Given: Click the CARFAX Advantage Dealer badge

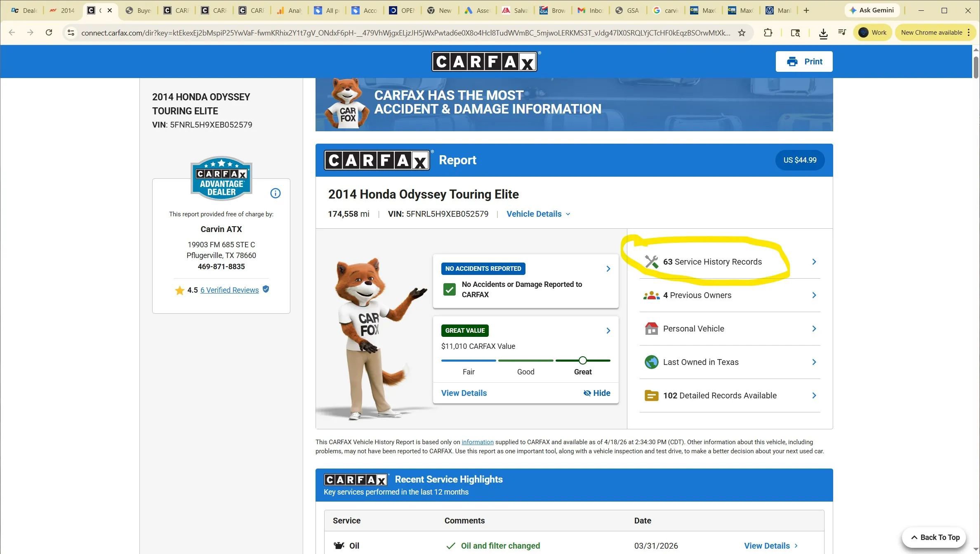Looking at the screenshot, I should pos(221,178).
